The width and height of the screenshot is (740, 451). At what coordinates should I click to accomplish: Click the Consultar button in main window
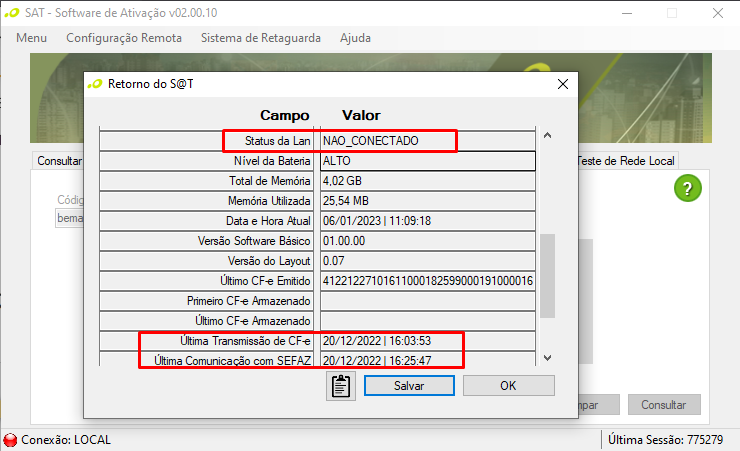tap(664, 404)
